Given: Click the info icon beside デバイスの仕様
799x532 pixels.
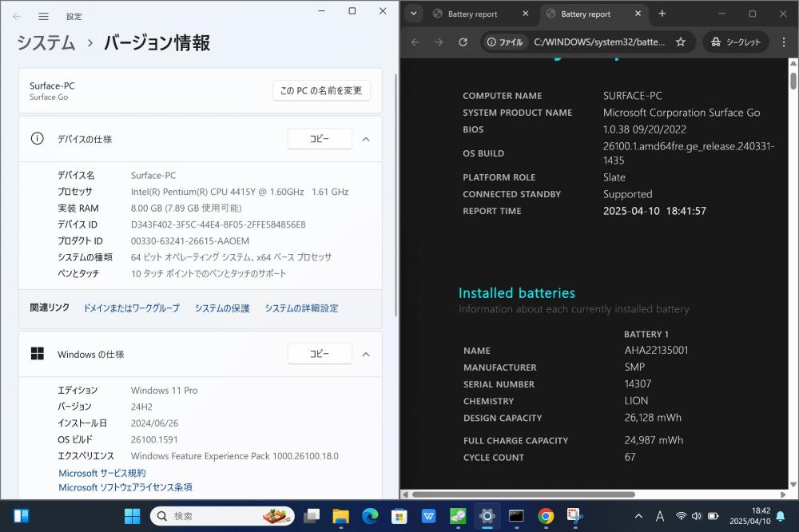Looking at the screenshot, I should click(x=38, y=139).
